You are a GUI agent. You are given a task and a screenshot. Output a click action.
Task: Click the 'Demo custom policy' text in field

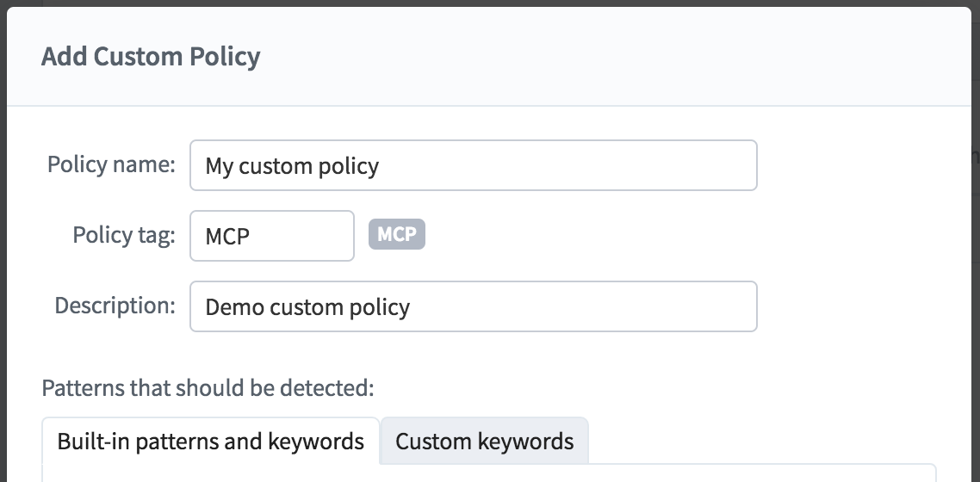[307, 306]
